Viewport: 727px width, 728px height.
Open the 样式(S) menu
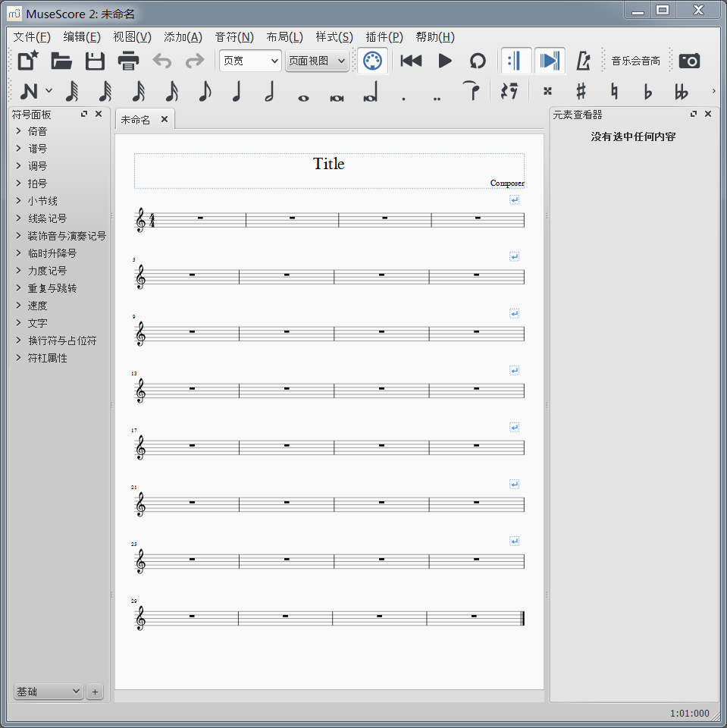[334, 37]
